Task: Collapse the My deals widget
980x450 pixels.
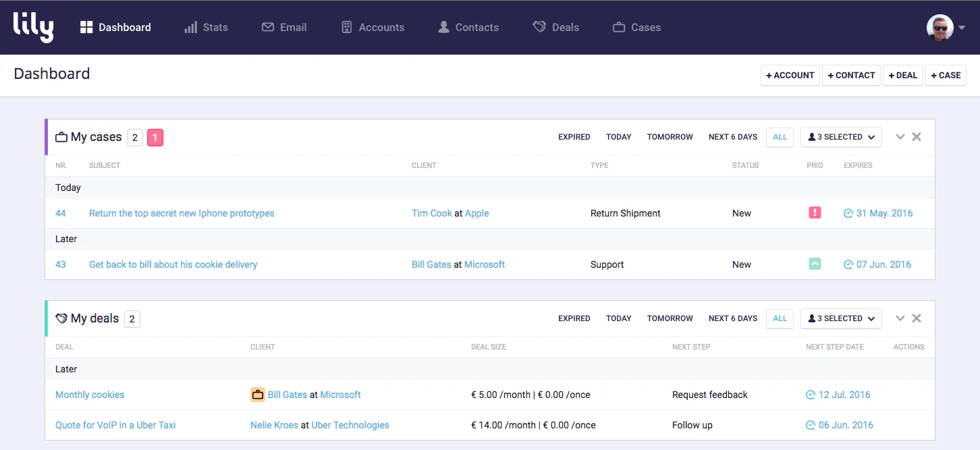Action: (x=900, y=318)
